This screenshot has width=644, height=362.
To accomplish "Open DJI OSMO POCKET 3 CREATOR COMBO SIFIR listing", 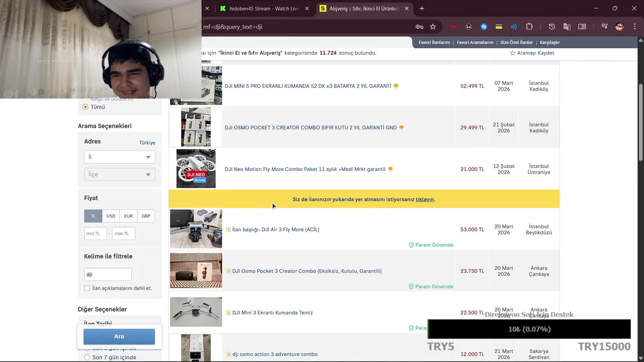I will tap(310, 128).
